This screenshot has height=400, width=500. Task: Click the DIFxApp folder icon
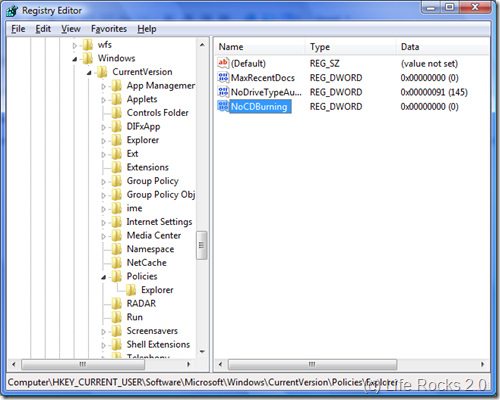[116, 127]
